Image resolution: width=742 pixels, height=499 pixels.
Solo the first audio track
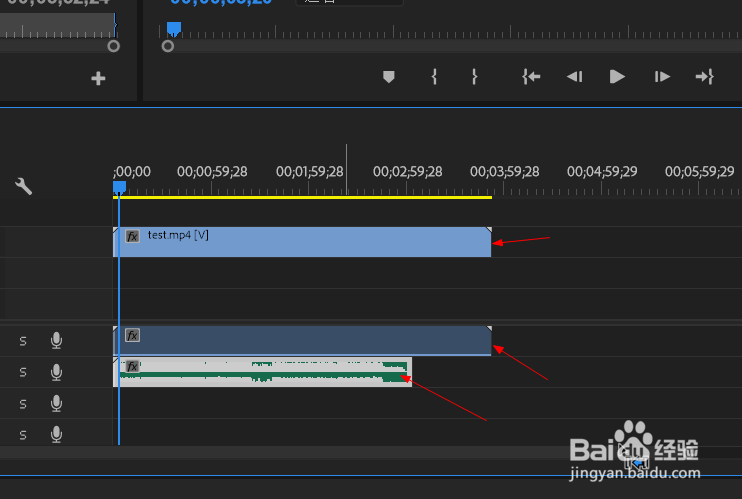point(23,341)
